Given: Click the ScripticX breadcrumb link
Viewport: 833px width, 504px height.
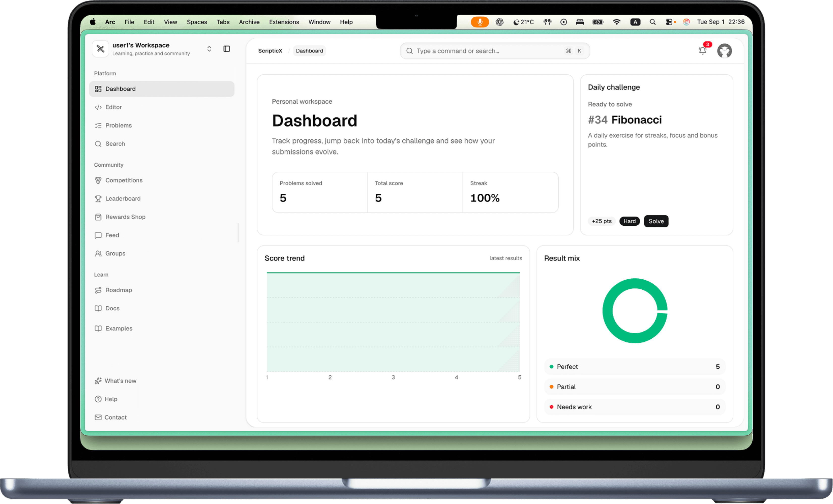Looking at the screenshot, I should [270, 51].
